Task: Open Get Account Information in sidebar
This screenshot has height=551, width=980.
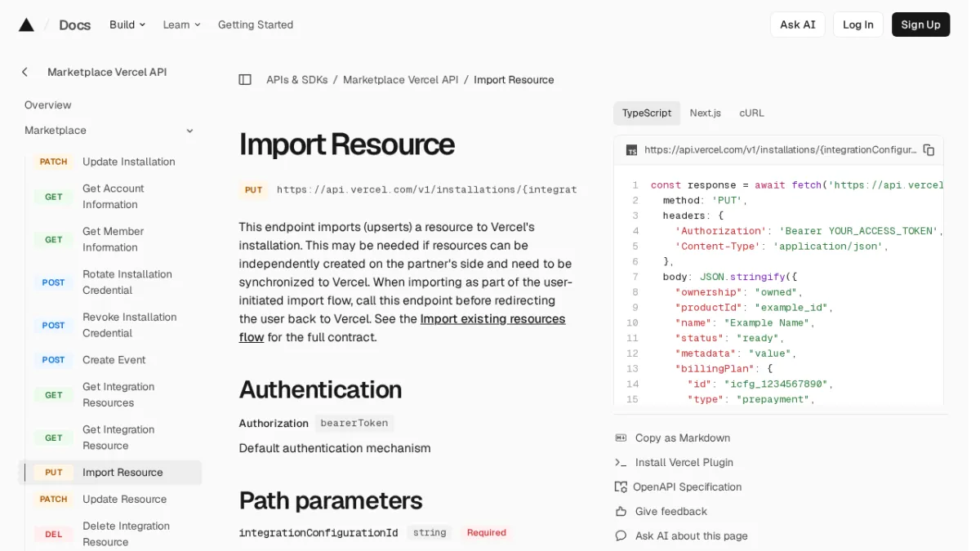Action: pyautogui.click(x=110, y=197)
